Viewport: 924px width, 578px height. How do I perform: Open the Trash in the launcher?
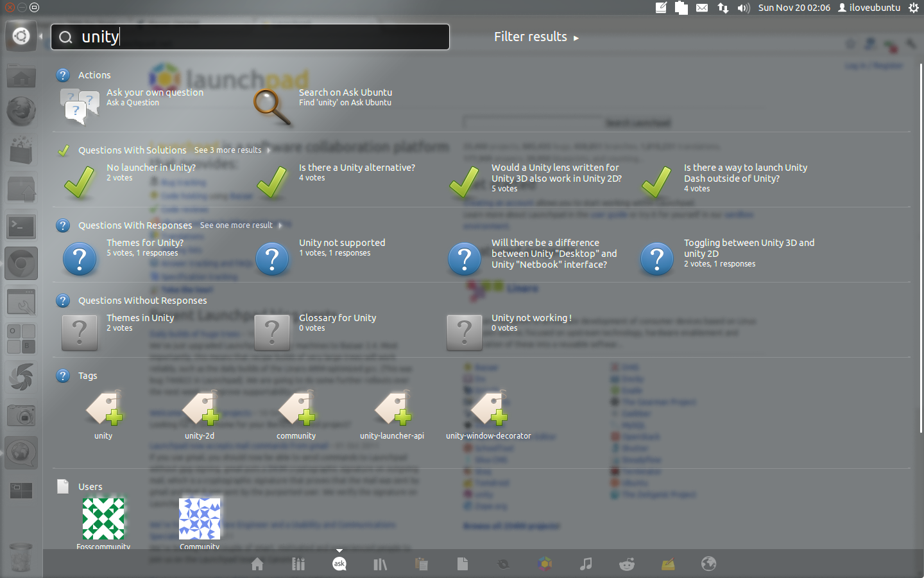[x=21, y=557]
